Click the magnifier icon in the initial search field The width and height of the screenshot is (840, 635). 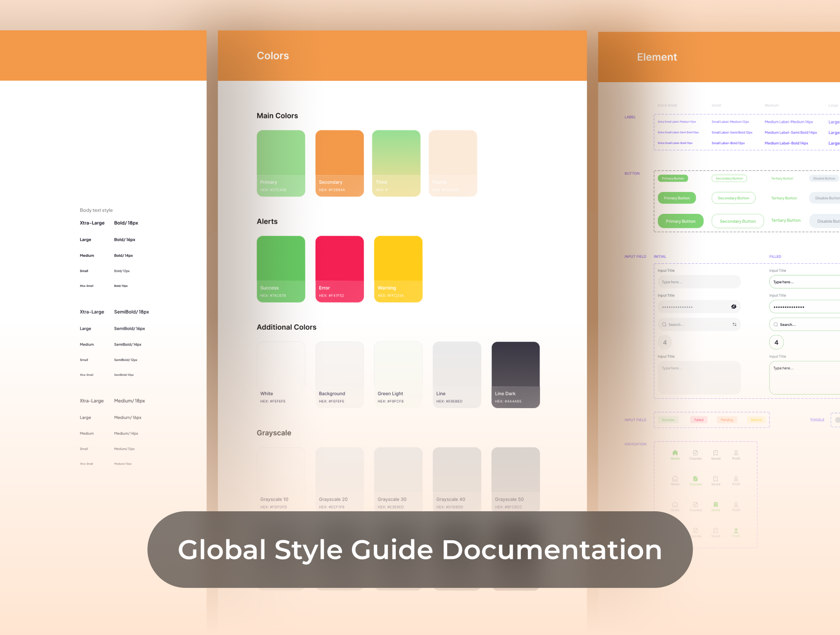tap(664, 325)
